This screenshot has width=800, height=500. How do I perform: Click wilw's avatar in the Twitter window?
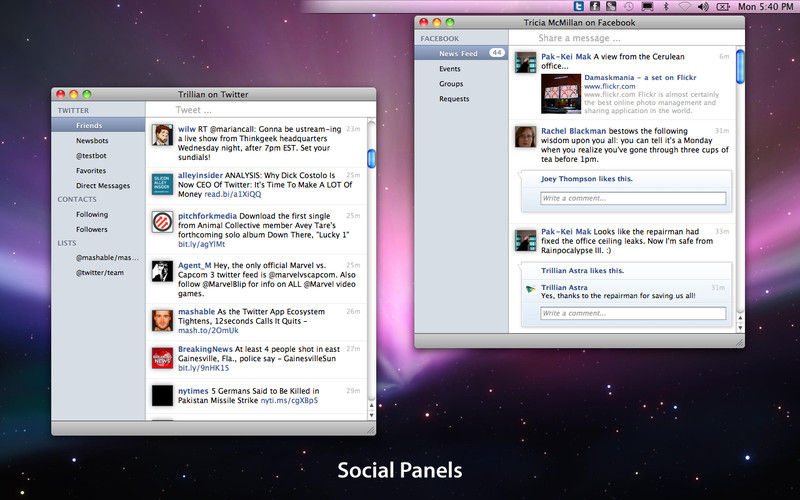[x=162, y=135]
